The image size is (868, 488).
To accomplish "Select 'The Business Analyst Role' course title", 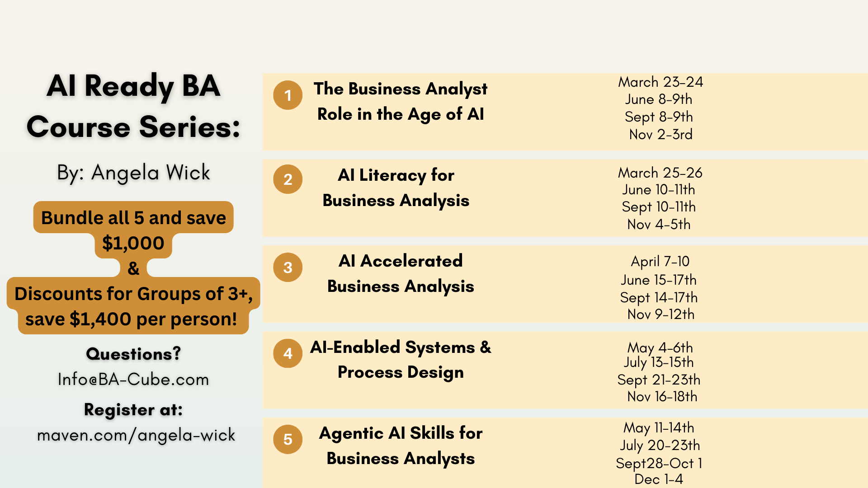I will click(x=401, y=101).
